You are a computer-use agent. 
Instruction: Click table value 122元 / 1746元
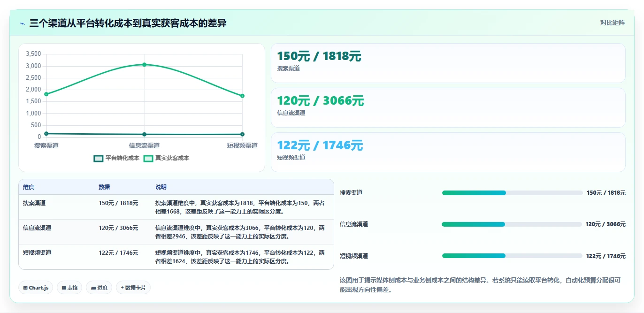click(x=118, y=253)
